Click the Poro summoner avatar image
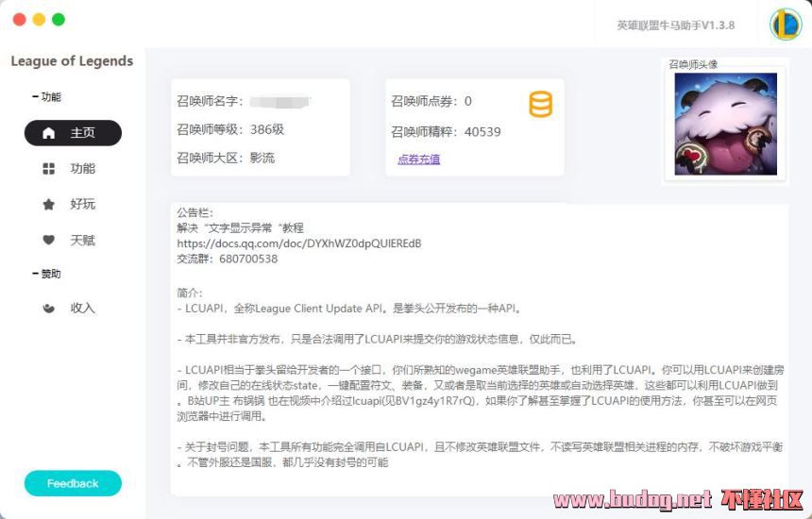The height and width of the screenshot is (519, 812). click(725, 124)
